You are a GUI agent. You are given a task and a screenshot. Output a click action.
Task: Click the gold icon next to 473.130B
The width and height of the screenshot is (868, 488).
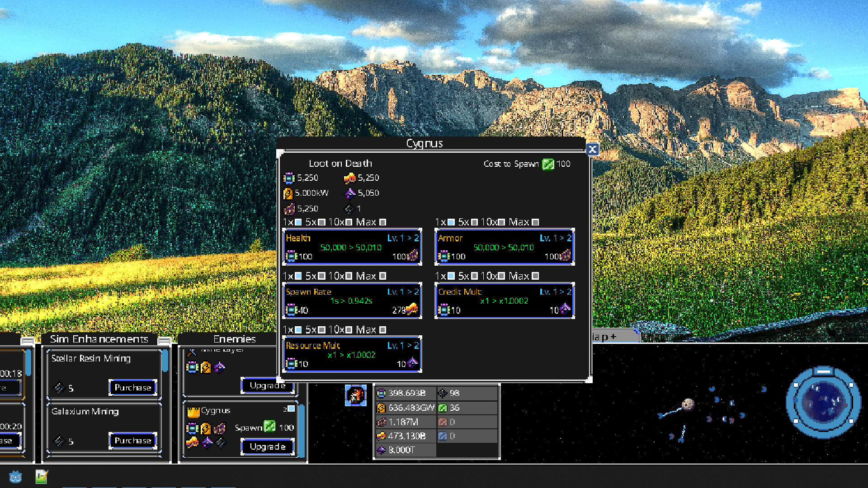point(382,436)
